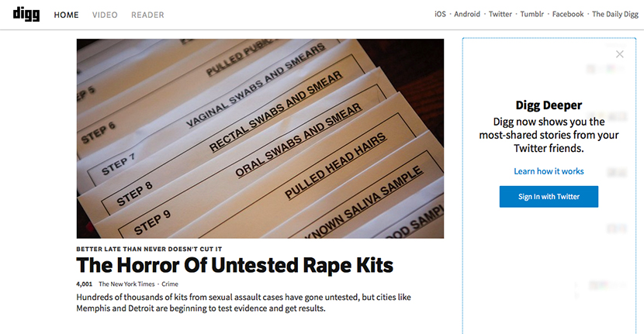Open the rape kit envelopes story image
644x334 pixels.
tap(260, 139)
